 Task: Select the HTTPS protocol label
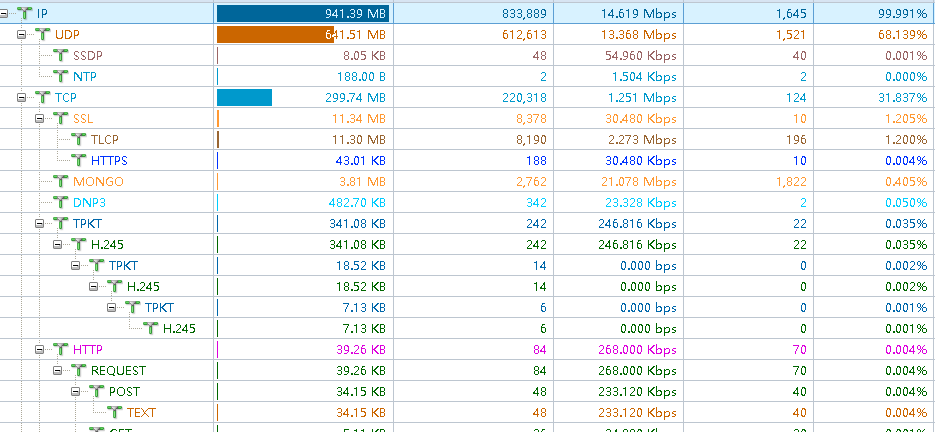109,161
